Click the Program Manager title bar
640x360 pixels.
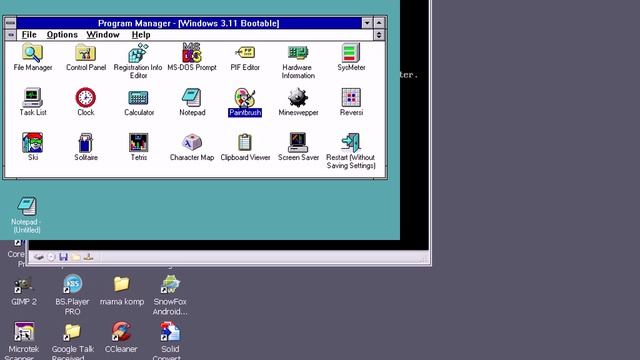(189, 23)
